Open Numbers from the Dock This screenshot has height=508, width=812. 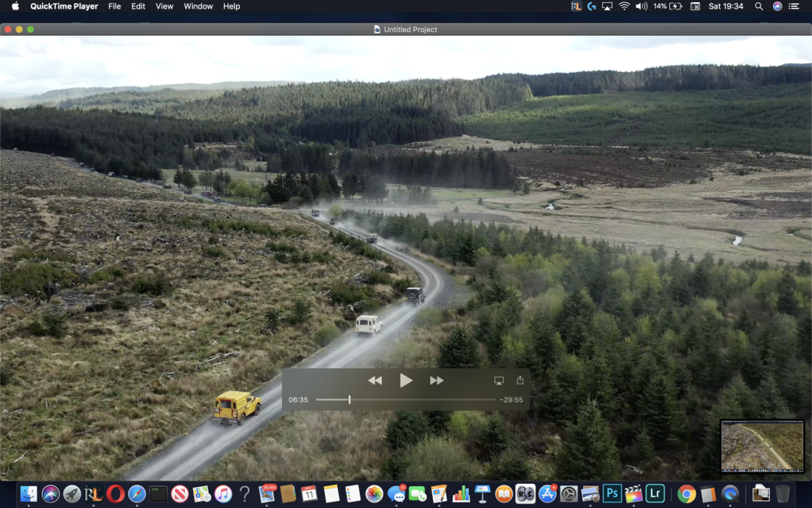pyautogui.click(x=461, y=493)
